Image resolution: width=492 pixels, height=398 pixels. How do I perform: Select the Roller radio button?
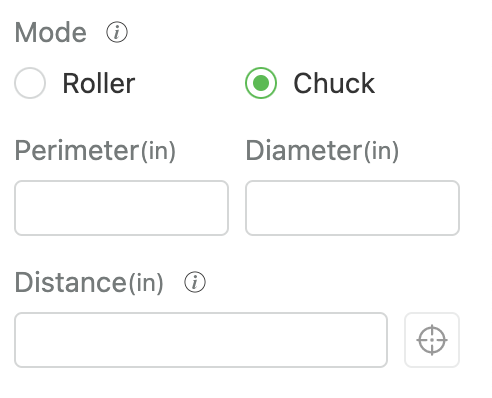[30, 83]
